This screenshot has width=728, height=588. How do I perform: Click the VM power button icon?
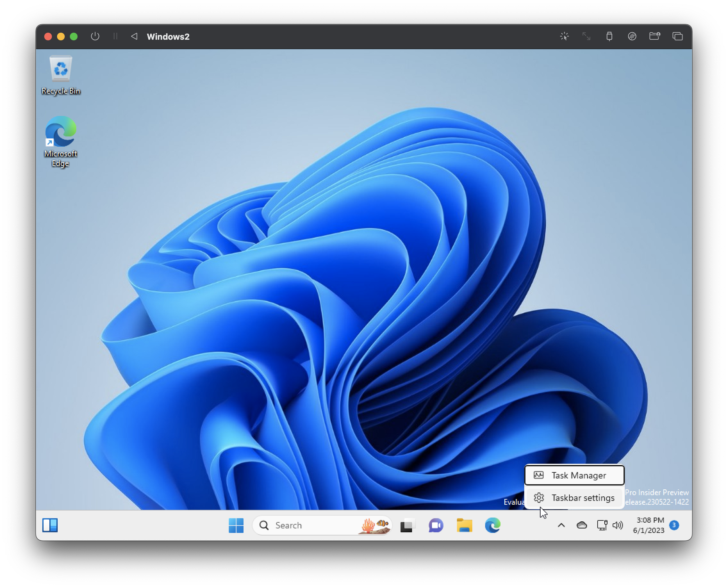click(x=95, y=36)
